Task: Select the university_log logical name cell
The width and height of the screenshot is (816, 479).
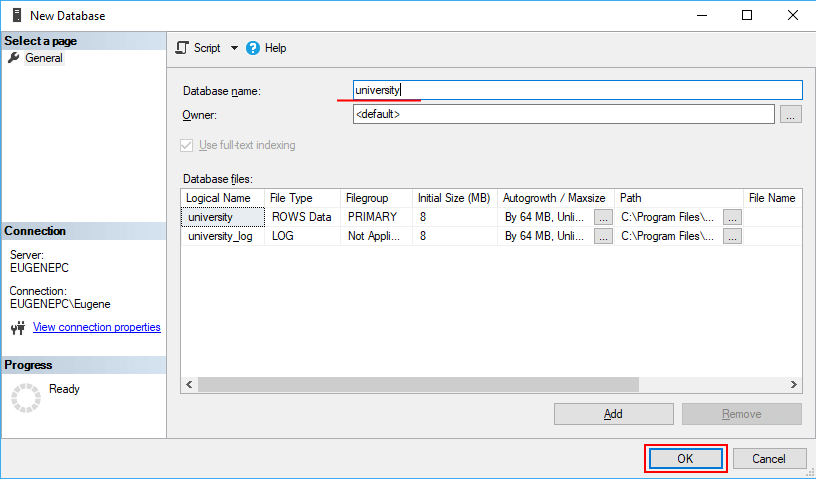Action: coord(223,236)
